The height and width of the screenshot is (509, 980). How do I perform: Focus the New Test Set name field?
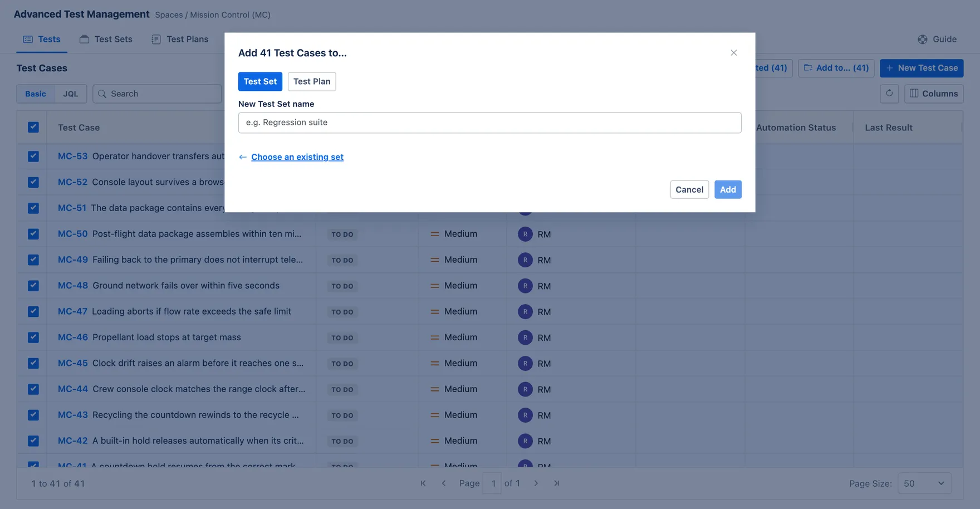click(489, 123)
